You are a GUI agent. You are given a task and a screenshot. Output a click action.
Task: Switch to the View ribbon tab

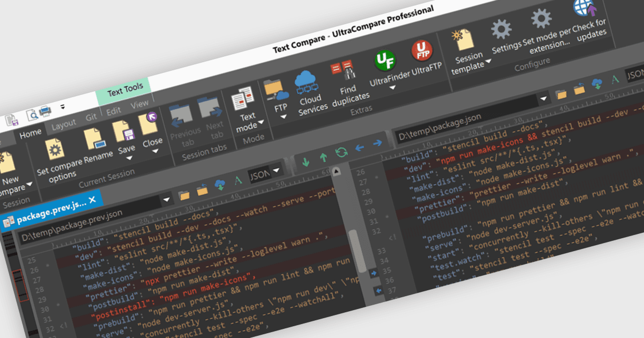140,104
